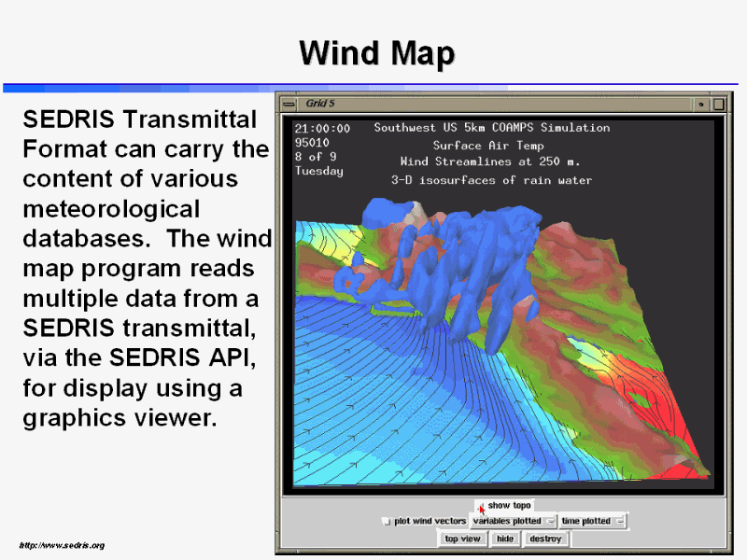The image size is (747, 560).
Task: Open the variables plotted dropdown
Action: tap(550, 521)
